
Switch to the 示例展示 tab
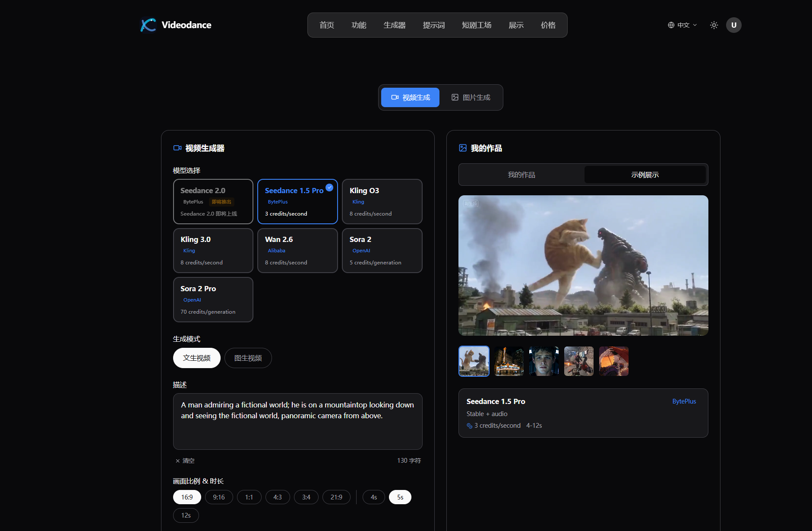(645, 175)
